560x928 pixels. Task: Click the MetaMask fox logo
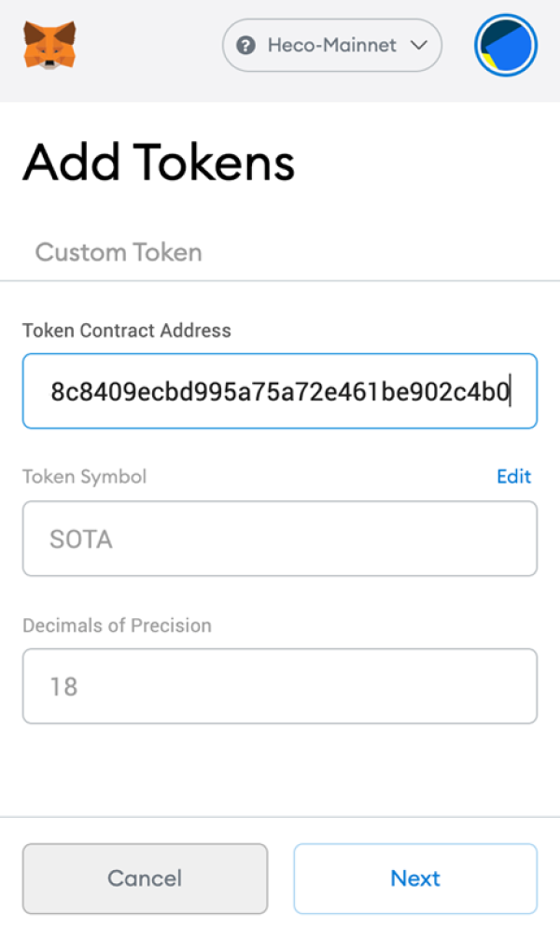[49, 45]
